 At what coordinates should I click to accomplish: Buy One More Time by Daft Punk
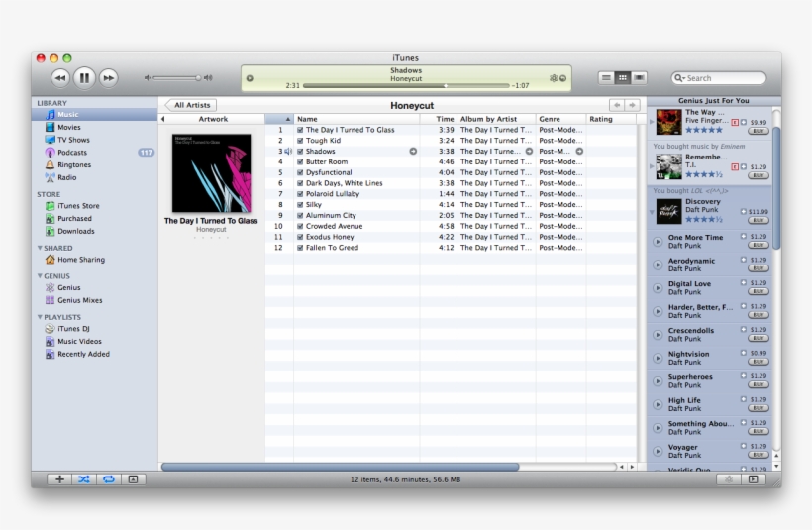(759, 245)
